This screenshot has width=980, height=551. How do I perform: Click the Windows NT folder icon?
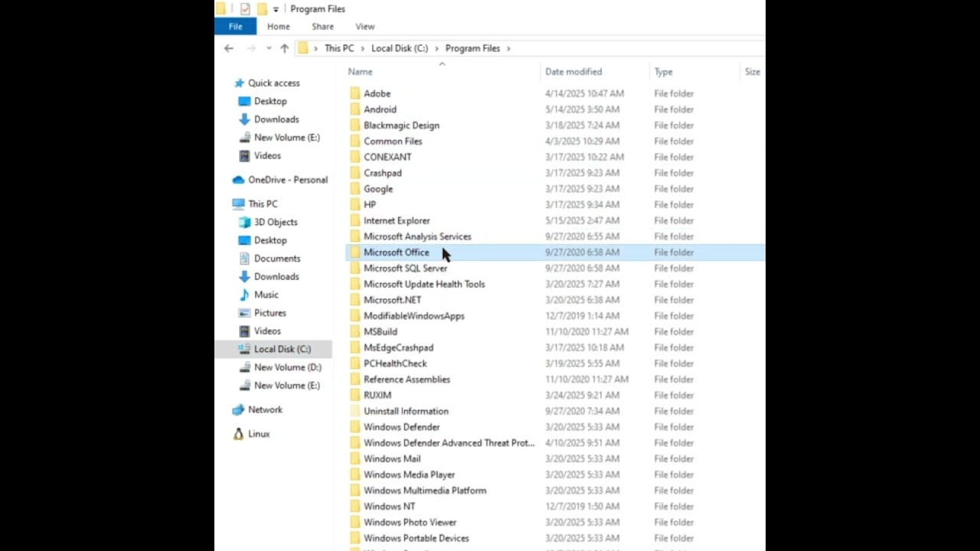(x=354, y=507)
